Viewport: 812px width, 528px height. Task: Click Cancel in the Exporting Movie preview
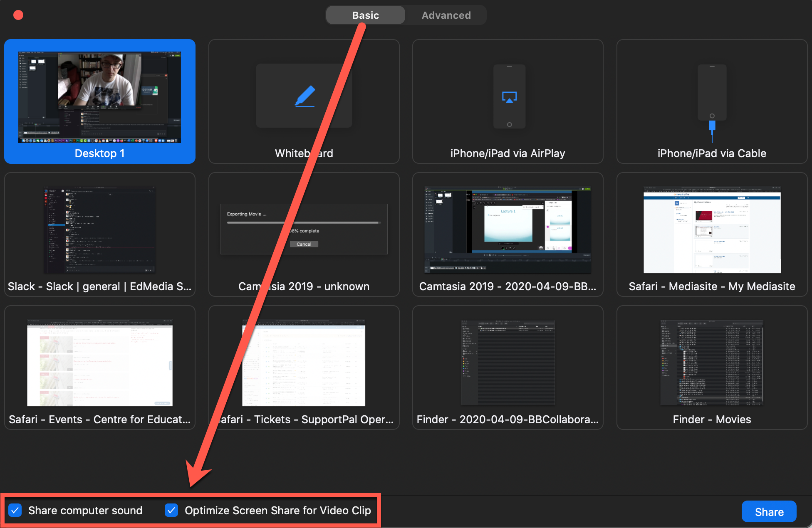tap(304, 244)
